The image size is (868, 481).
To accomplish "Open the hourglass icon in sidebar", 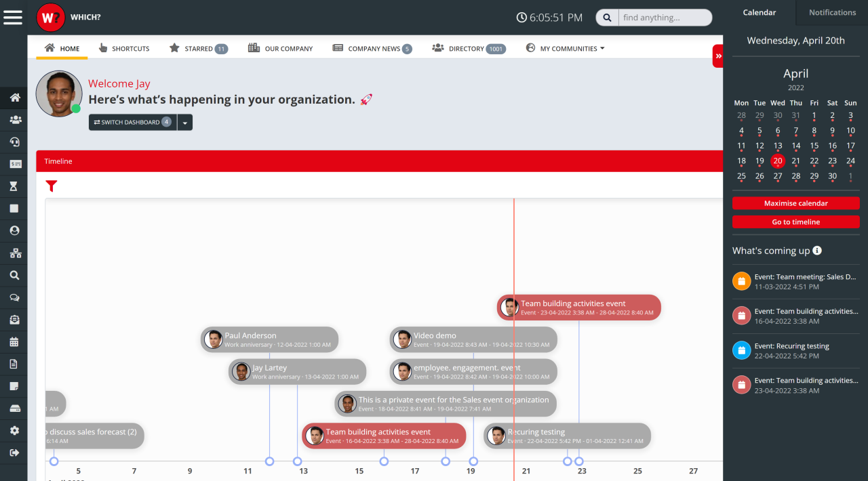I will (14, 186).
